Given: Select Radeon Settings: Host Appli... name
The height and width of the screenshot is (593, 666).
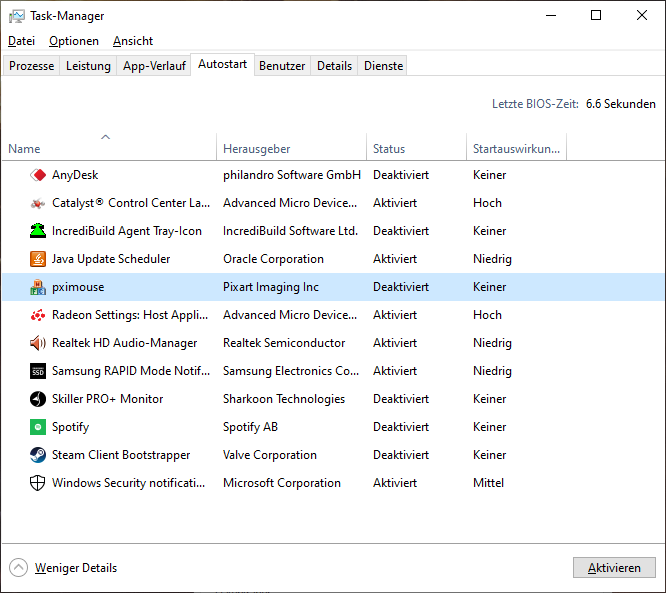Looking at the screenshot, I should (x=130, y=315).
